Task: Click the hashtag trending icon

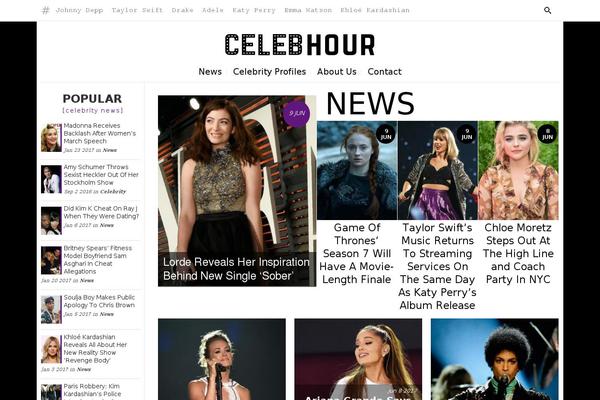Action: 46,10
